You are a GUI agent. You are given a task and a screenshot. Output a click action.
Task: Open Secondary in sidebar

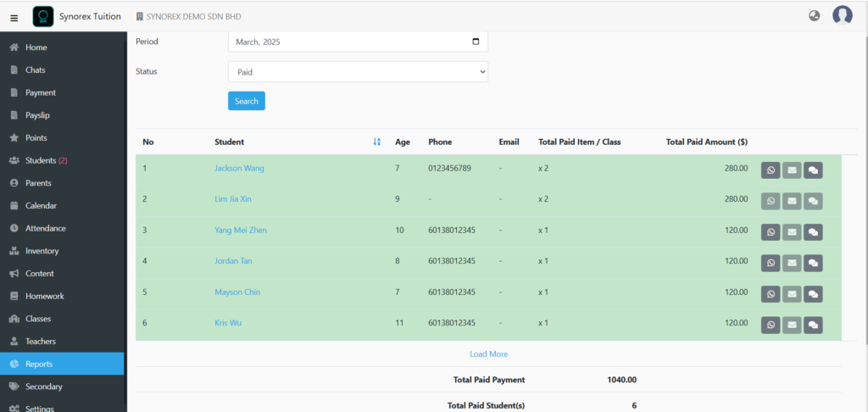[x=62, y=387]
